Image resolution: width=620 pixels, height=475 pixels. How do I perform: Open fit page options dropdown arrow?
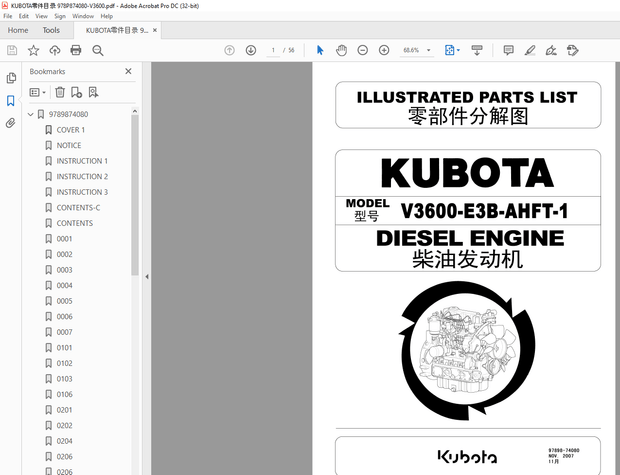458,50
